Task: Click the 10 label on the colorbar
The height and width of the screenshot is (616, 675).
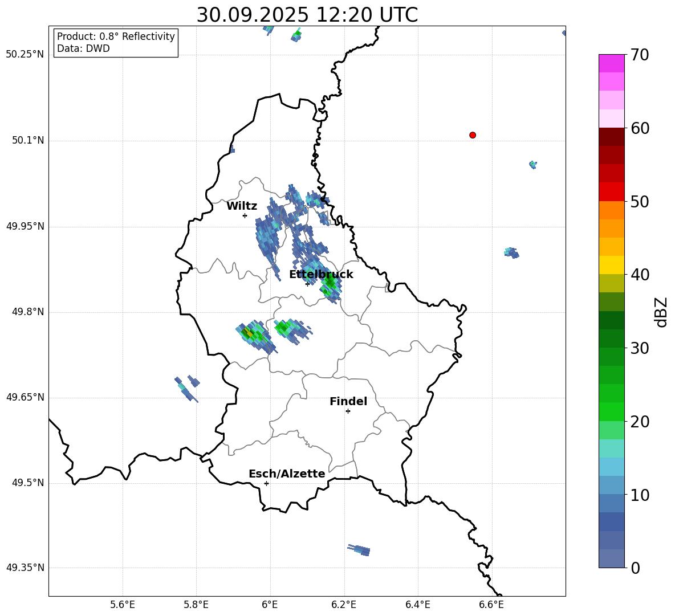Action: click(640, 495)
